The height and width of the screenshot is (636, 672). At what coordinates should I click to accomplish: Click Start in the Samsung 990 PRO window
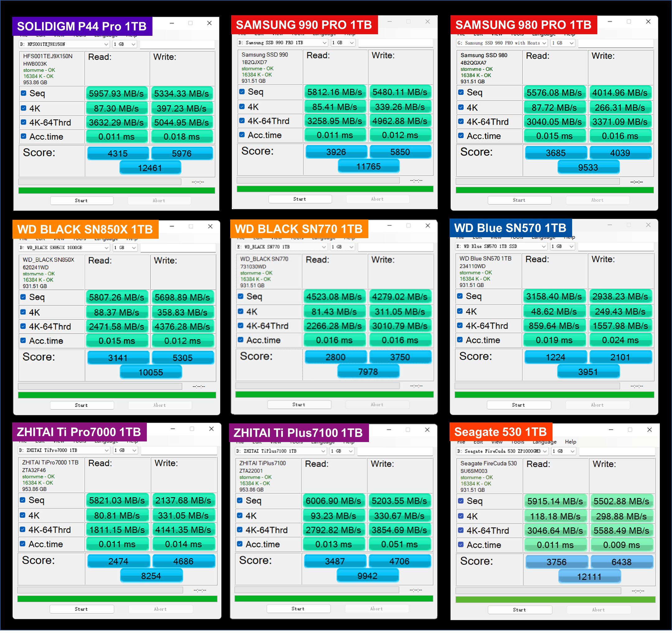[x=300, y=199]
